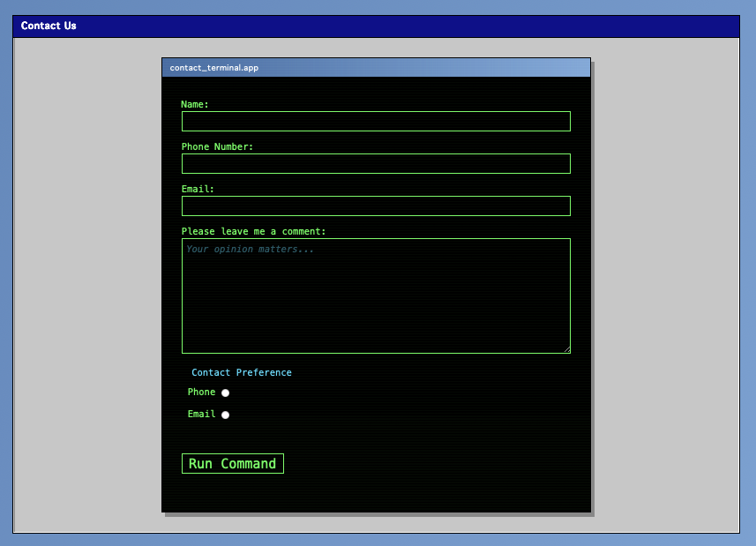This screenshot has width=756, height=546.
Task: Click the 'Contact Preference' legend heading
Action: [242, 372]
